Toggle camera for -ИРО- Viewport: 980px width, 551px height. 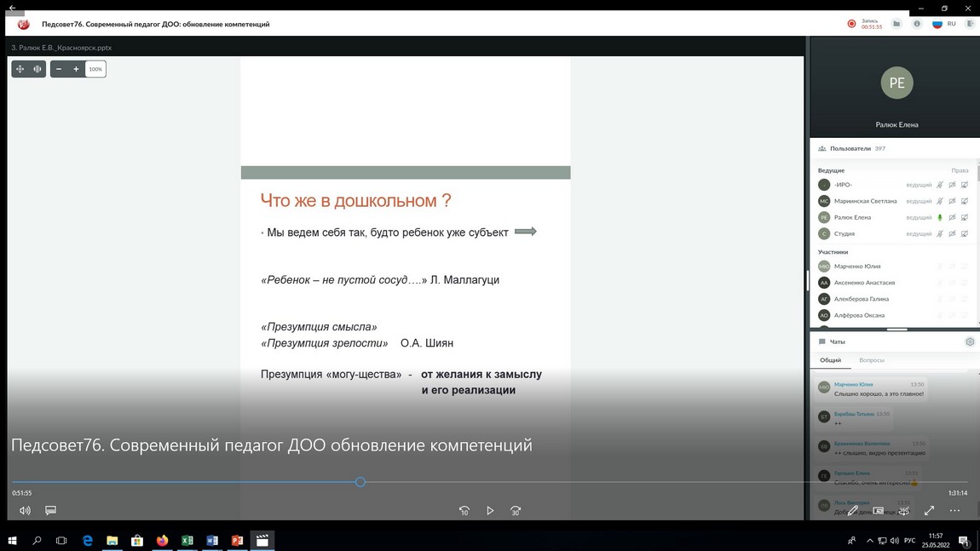coord(952,185)
